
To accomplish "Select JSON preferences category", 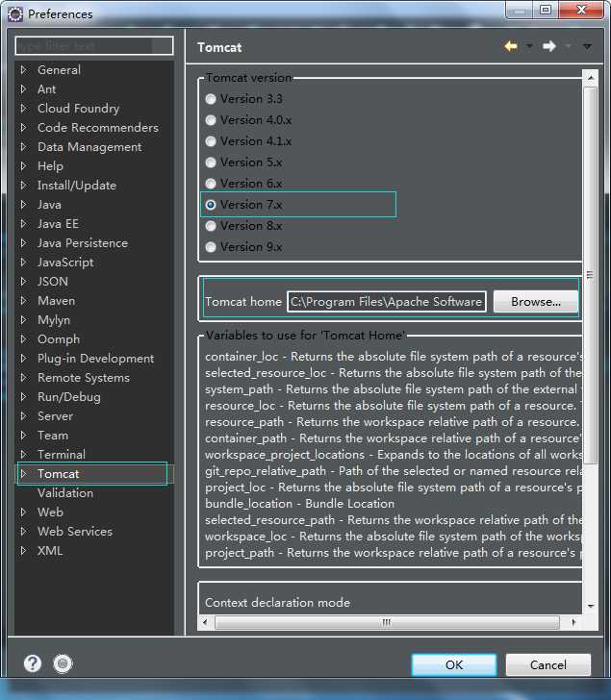I will pos(53,281).
